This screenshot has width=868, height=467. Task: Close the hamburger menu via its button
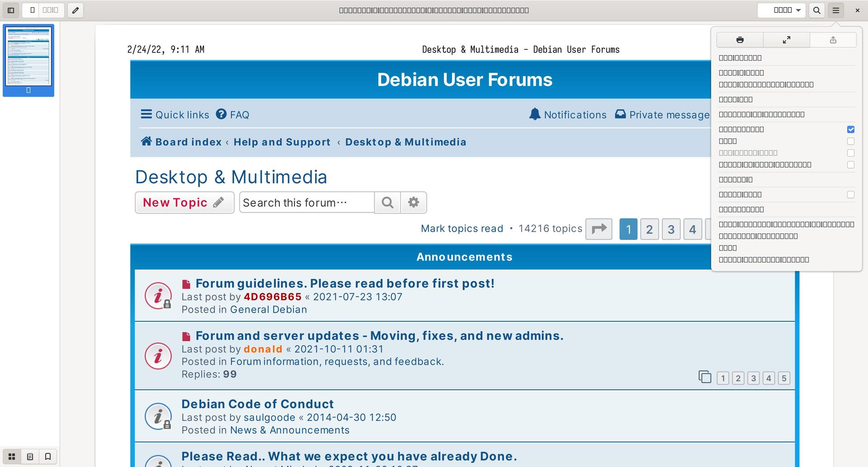[x=836, y=10]
